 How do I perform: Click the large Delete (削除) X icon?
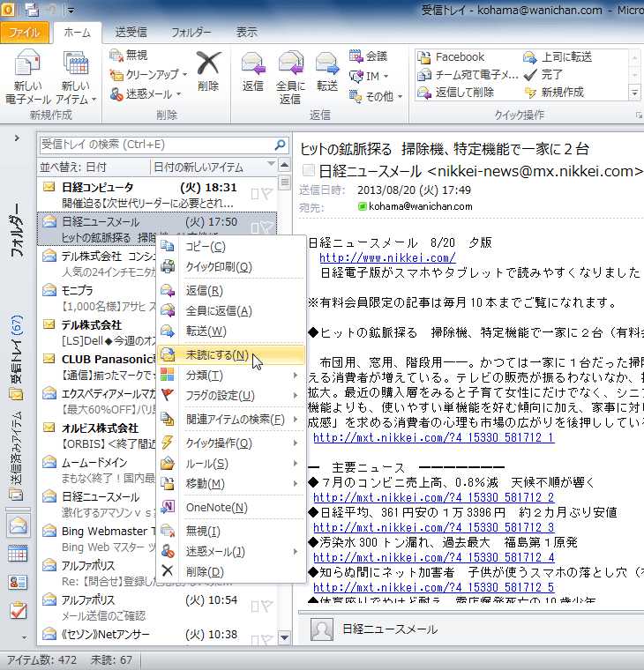[208, 64]
